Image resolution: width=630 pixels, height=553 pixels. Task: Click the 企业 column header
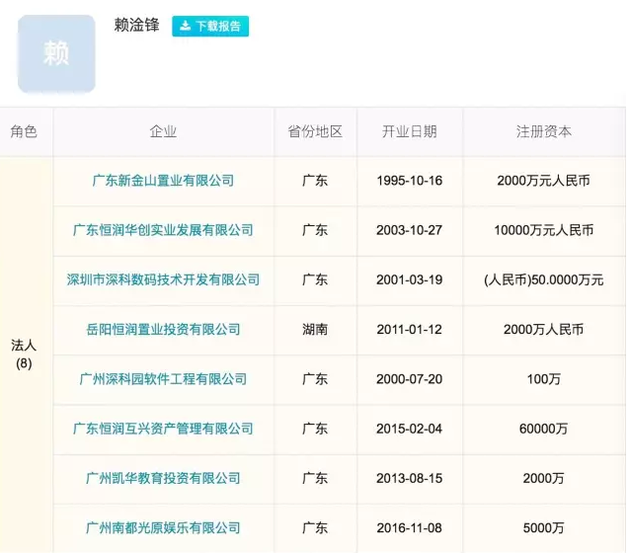163,131
